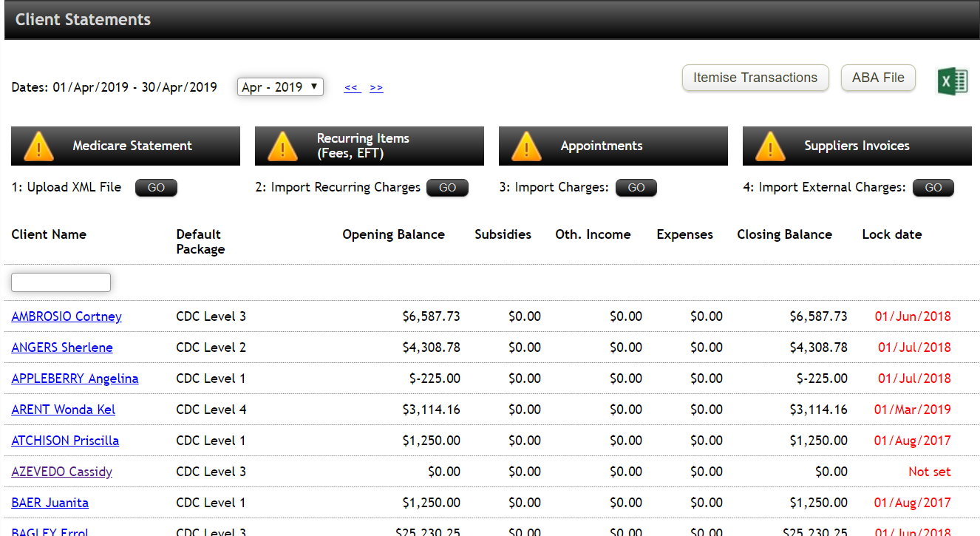Open APPLEBERRY Angelina's statement
This screenshot has height=536, width=980.
pyautogui.click(x=75, y=378)
